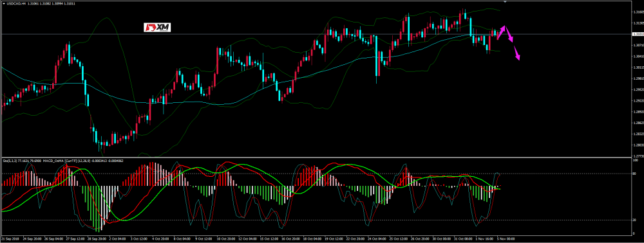
Task: Click the 8 Oct 04:00 time label
Action: point(182,239)
